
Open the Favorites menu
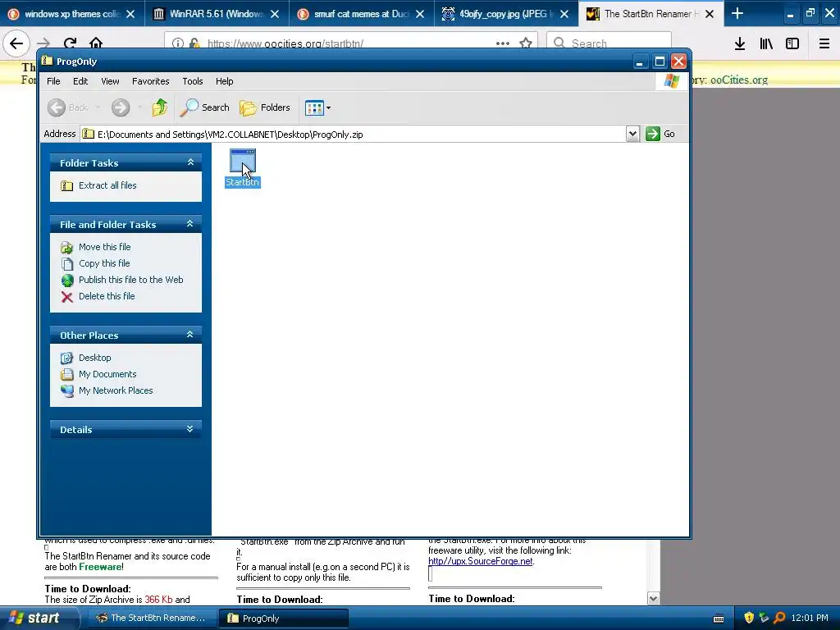pos(151,81)
